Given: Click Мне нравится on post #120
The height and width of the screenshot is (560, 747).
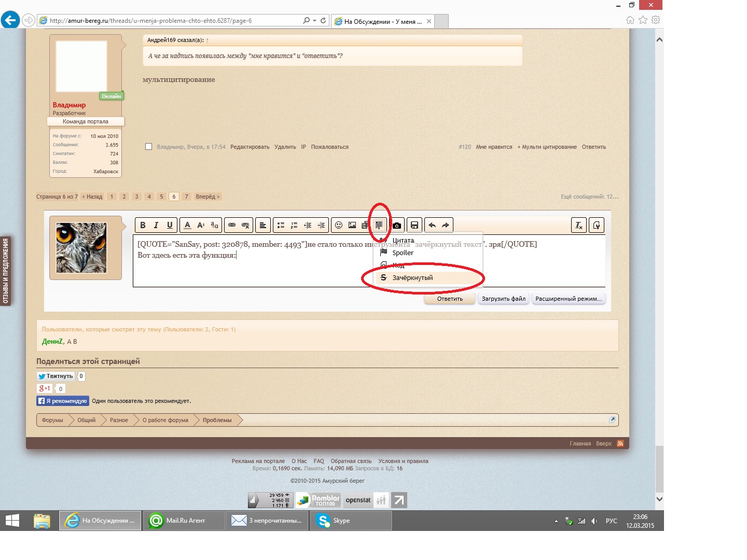Looking at the screenshot, I should [x=494, y=147].
